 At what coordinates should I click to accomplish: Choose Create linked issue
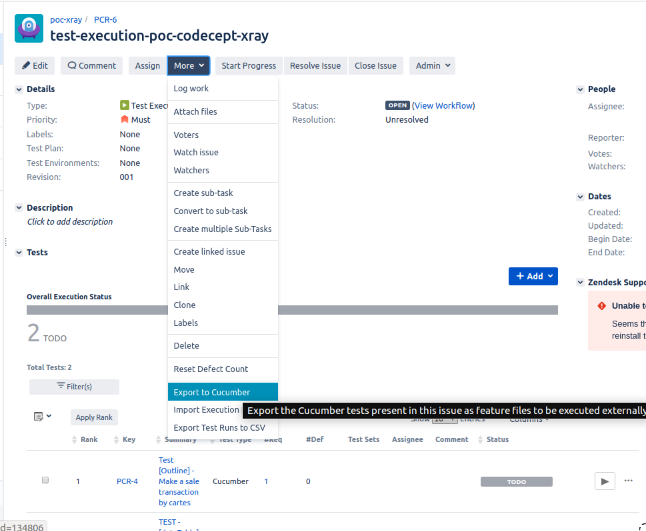click(223, 252)
